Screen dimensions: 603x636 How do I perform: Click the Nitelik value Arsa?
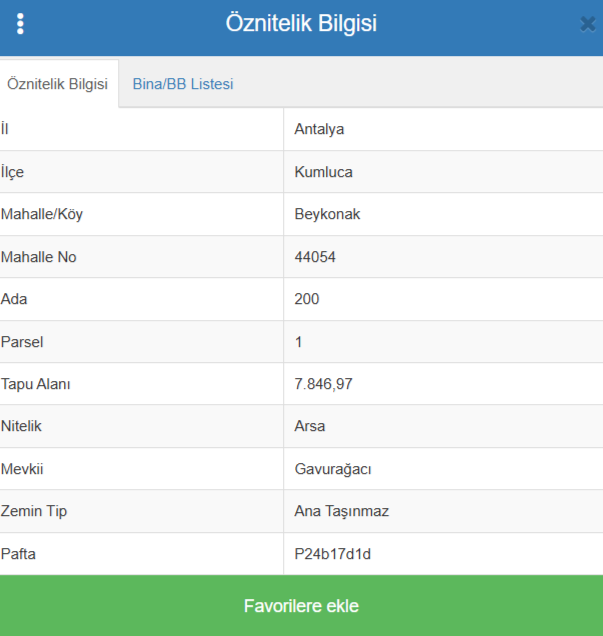coord(310,426)
